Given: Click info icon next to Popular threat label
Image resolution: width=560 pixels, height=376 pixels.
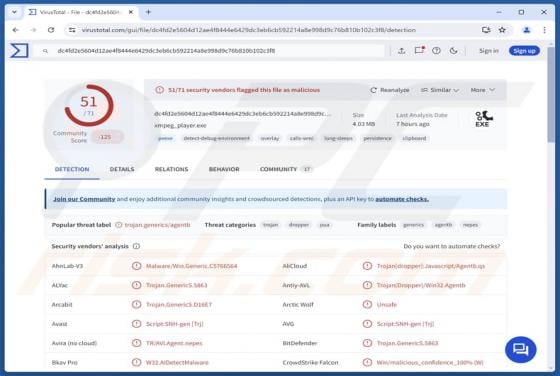Looking at the screenshot, I should tap(119, 225).
